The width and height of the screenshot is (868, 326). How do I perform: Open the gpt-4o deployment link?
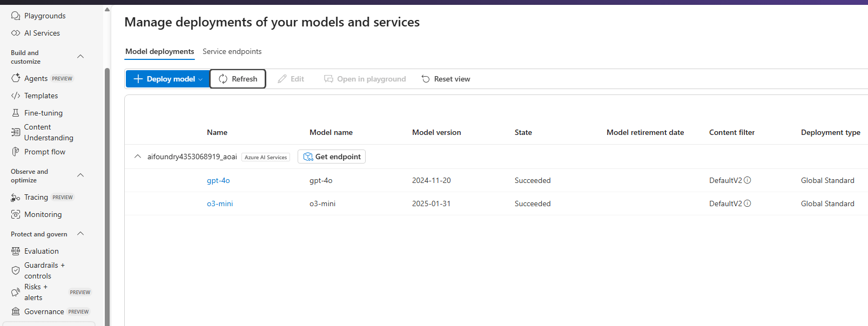pyautogui.click(x=218, y=180)
